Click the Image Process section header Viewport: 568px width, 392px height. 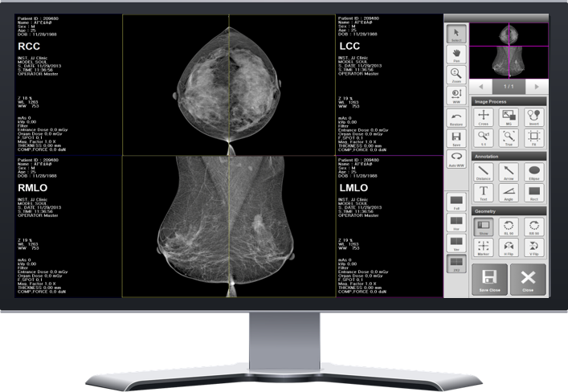pos(508,102)
